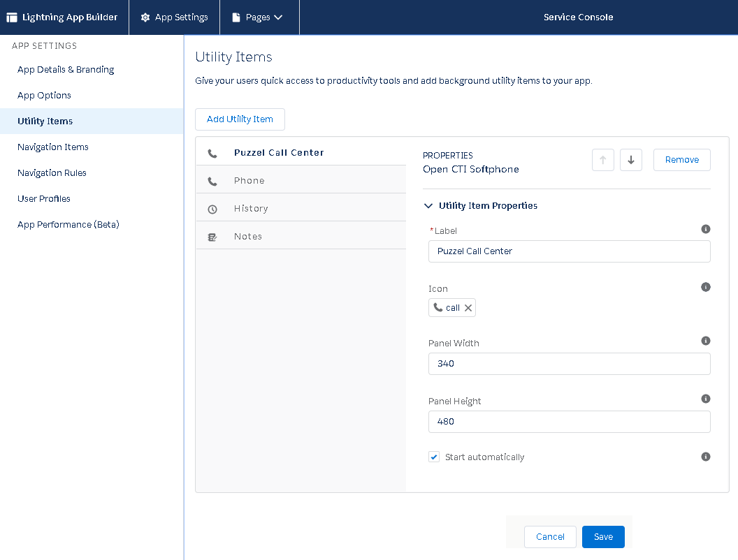Select the History utility item
Image resolution: width=738 pixels, height=560 pixels.
(x=251, y=209)
